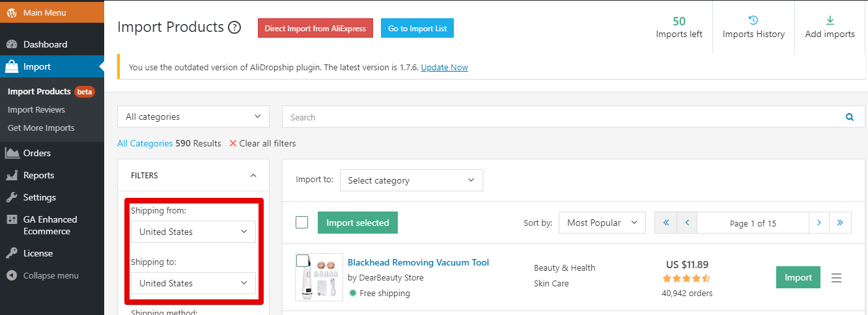This screenshot has width=868, height=315.
Task: Check the Blackhead Removing Vacuum Tool checkbox
Action: (x=302, y=261)
